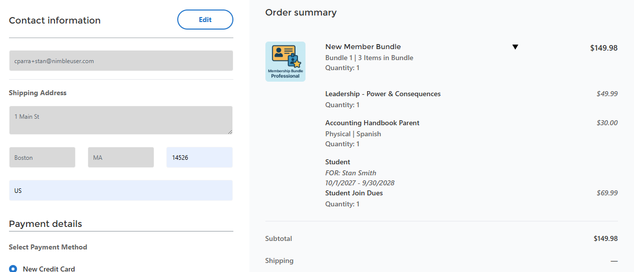This screenshot has height=272, width=644.
Task: Click the email address field
Action: [121, 61]
